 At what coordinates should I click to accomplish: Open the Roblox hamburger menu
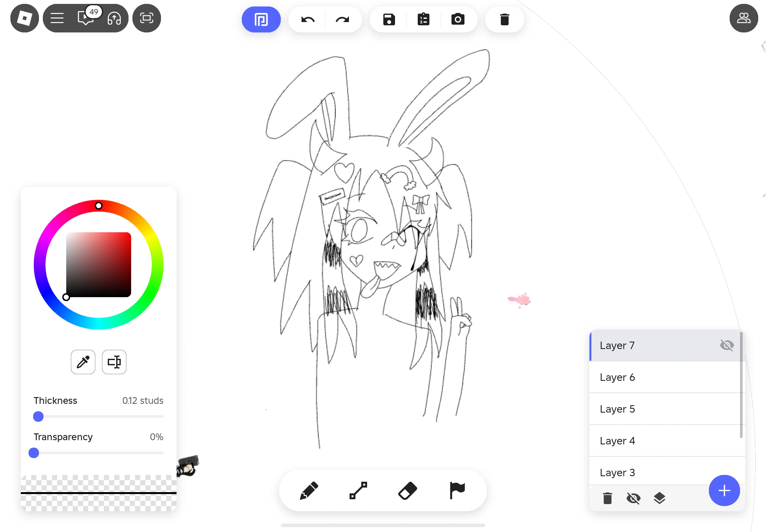point(56,18)
